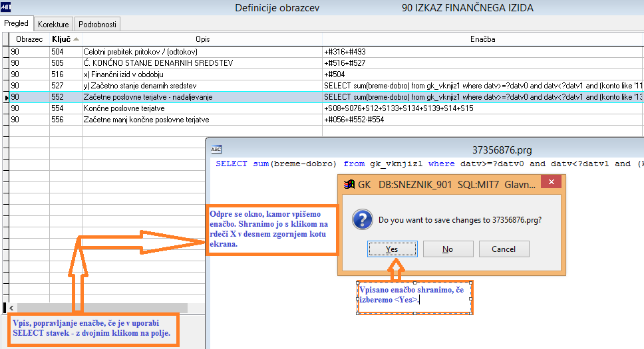Select row 'Začetne manj končne poslovne terjatve'
The image size is (644, 349).
[202, 120]
